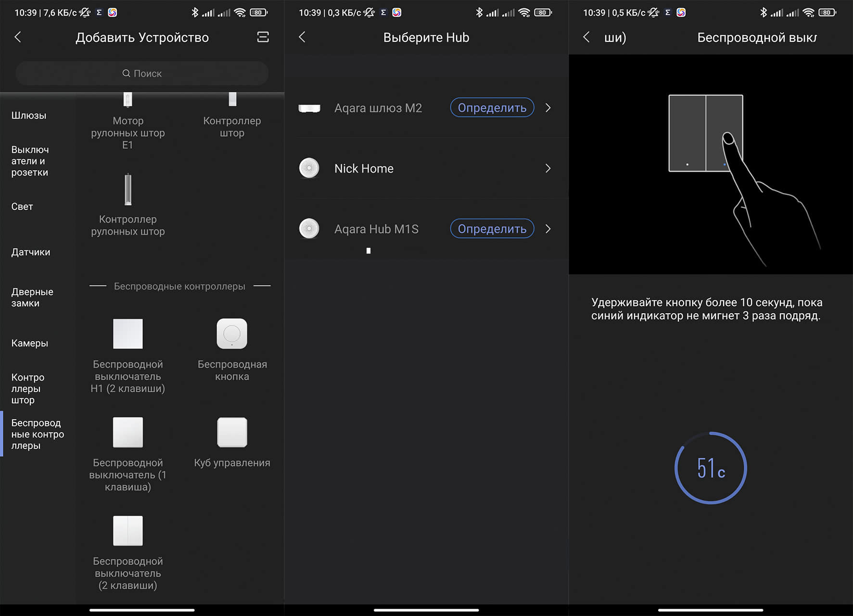Choose the roller shade controller icon
Screen dimensions: 853x616
pos(127,190)
